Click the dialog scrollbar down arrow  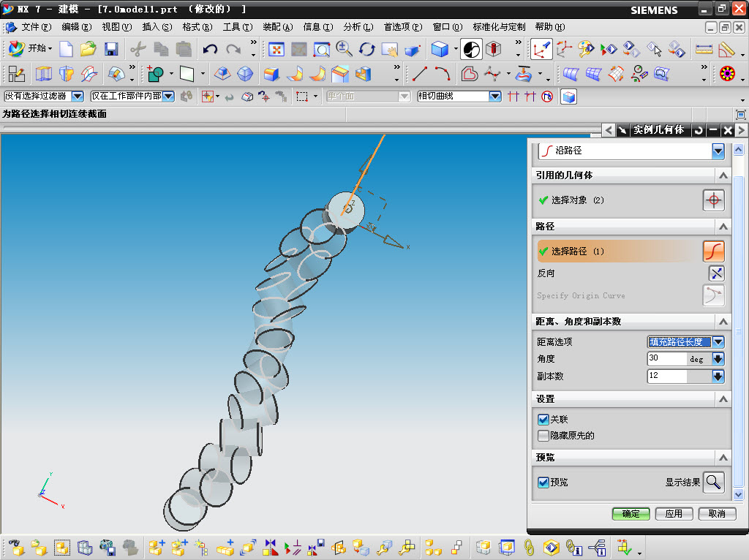[x=738, y=495]
